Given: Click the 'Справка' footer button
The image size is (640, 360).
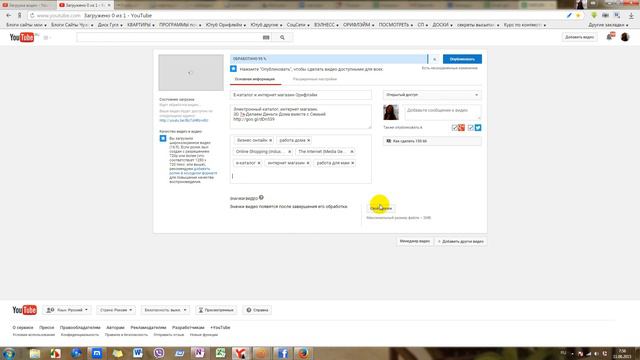Looking at the screenshot, I should coord(258,310).
